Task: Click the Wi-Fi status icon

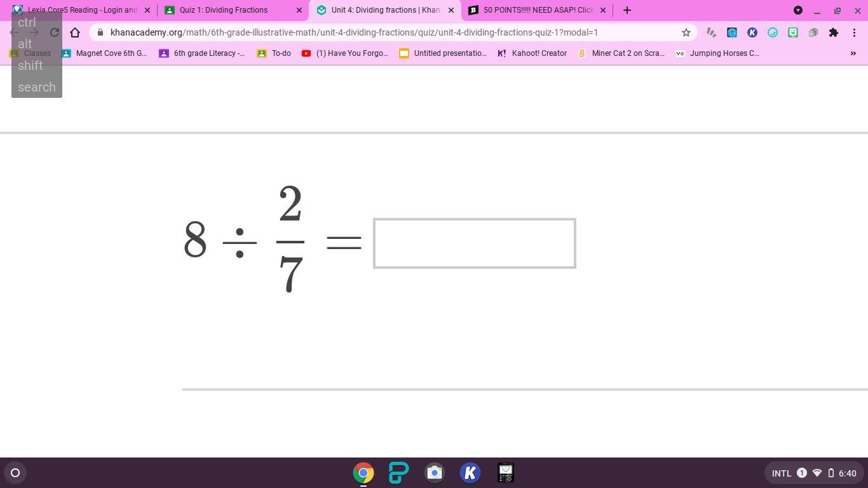Action: (x=817, y=473)
